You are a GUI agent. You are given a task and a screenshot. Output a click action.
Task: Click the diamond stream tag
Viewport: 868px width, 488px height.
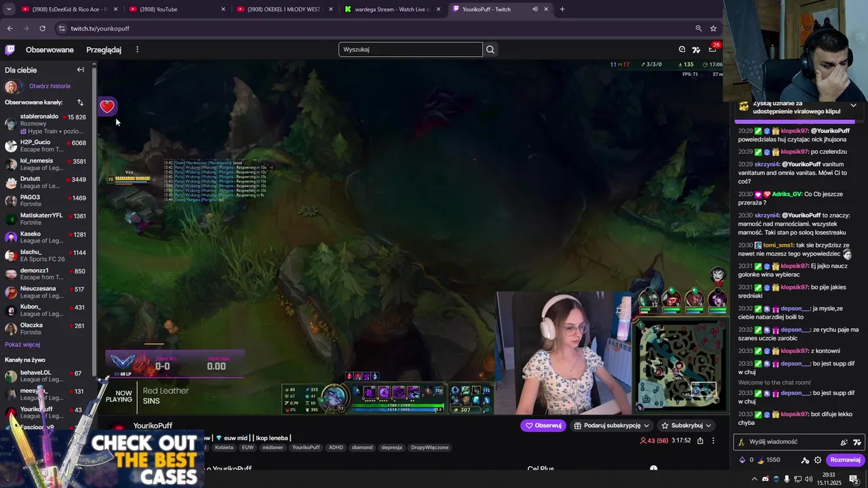[x=362, y=447]
